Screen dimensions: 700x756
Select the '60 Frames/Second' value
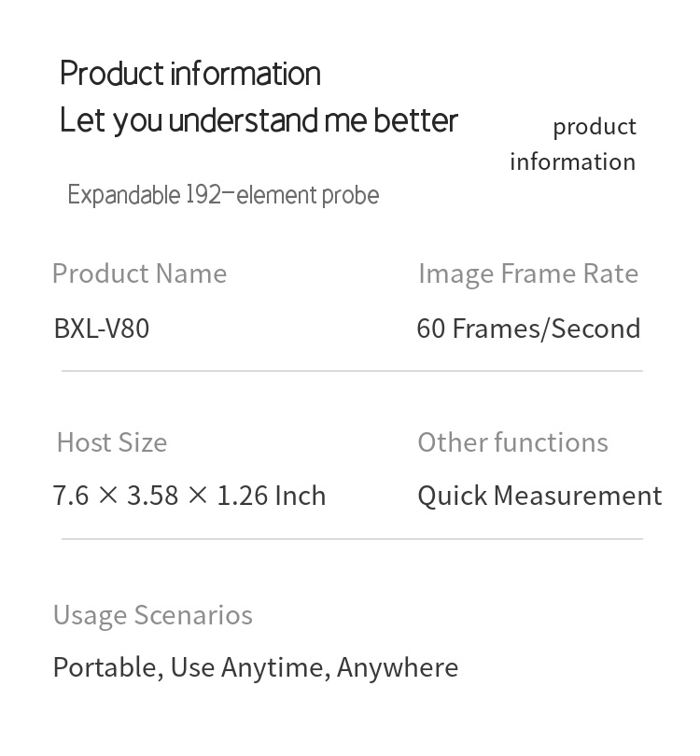[x=528, y=329]
